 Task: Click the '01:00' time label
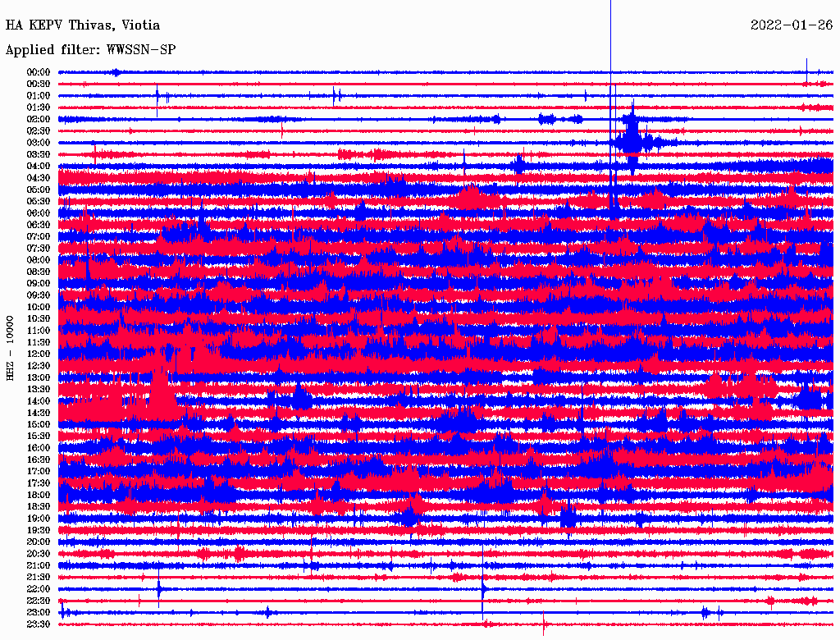[39, 96]
